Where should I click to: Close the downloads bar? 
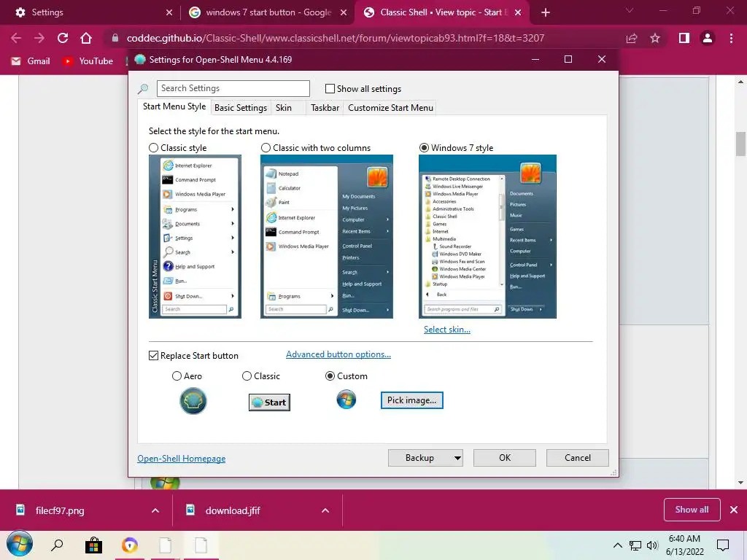coord(734,510)
